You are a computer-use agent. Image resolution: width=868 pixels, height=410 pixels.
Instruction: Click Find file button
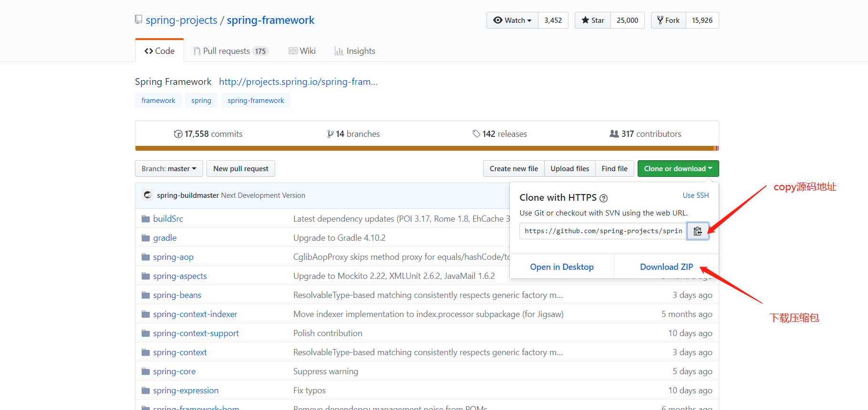(x=615, y=169)
